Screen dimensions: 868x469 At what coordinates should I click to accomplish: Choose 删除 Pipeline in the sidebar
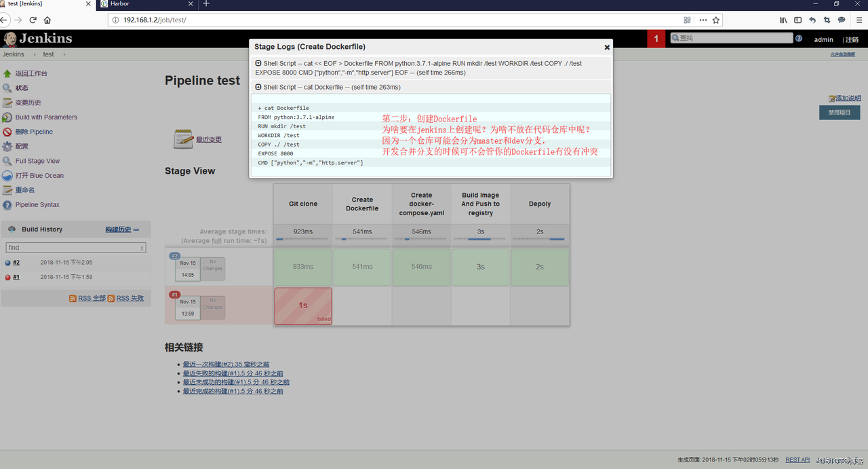tap(34, 132)
